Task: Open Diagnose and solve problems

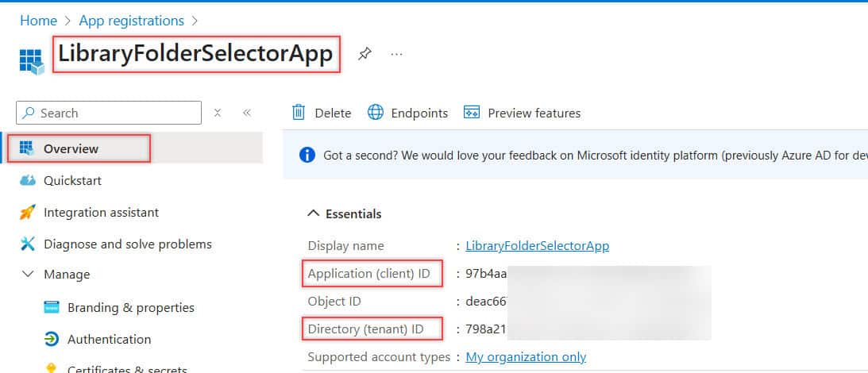Action: click(x=127, y=244)
